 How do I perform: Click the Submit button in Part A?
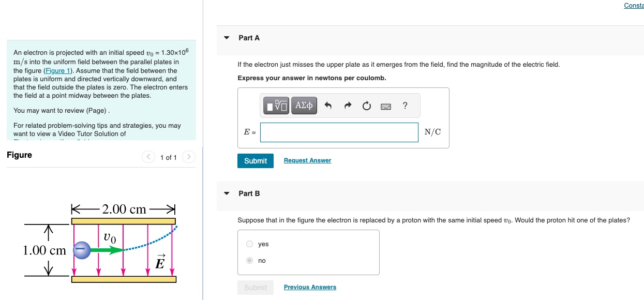[255, 160]
